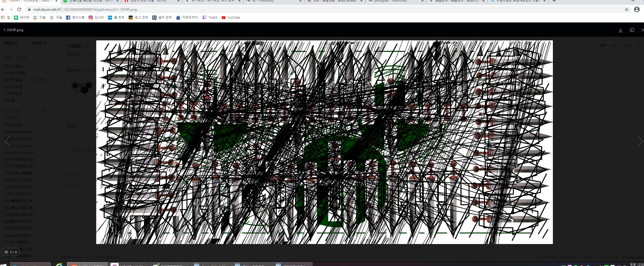Open the 롤 전적 bookmark
This screenshot has height=266, width=644.
pyautogui.click(x=116, y=17)
